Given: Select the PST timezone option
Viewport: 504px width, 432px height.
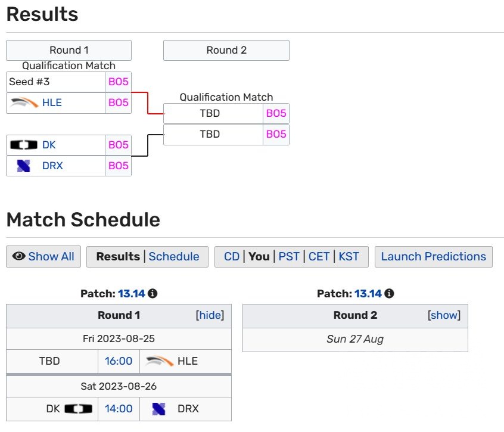Looking at the screenshot, I should [289, 257].
